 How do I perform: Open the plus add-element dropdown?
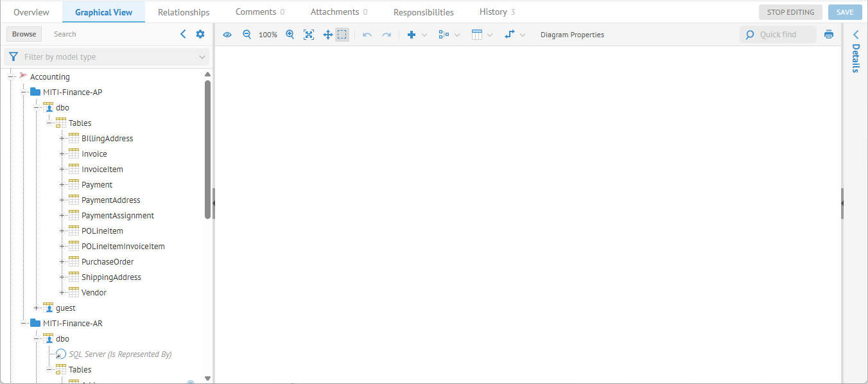[x=417, y=35]
